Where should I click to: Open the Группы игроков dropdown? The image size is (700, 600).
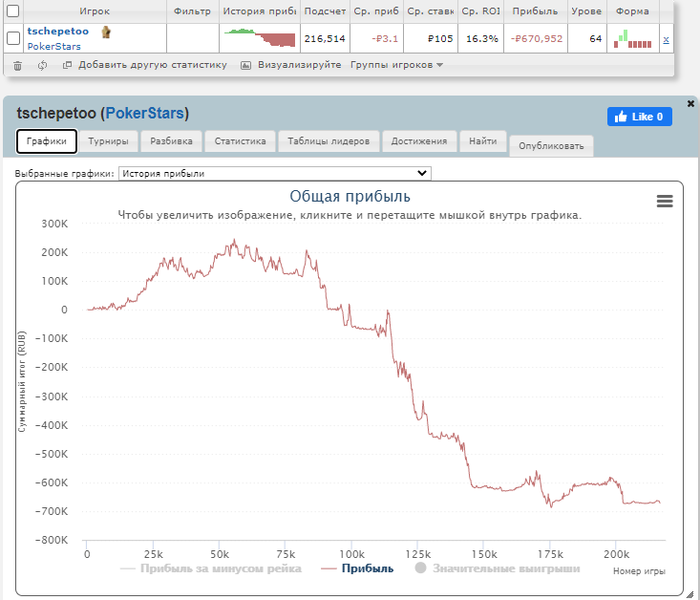tap(396, 65)
